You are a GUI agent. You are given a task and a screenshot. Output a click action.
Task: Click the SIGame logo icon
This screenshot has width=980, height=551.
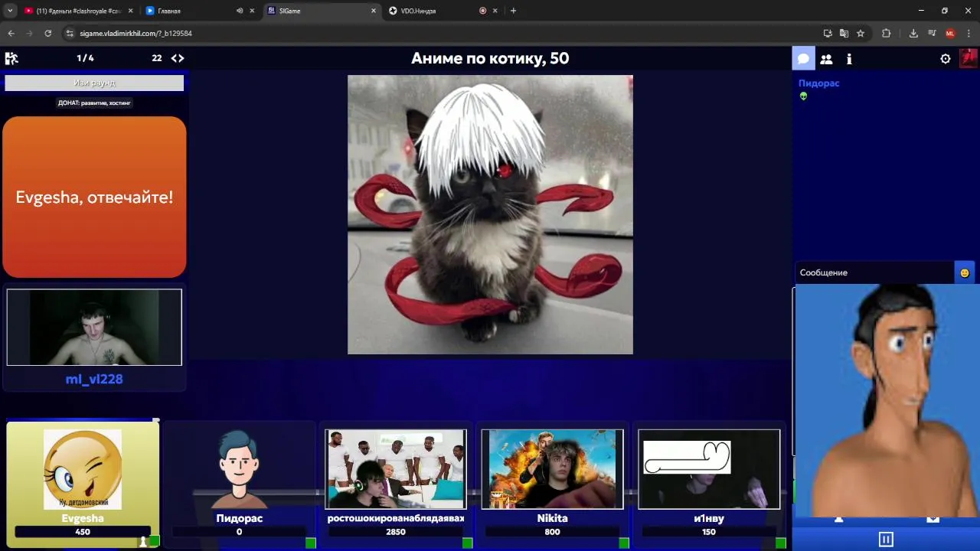[11, 58]
